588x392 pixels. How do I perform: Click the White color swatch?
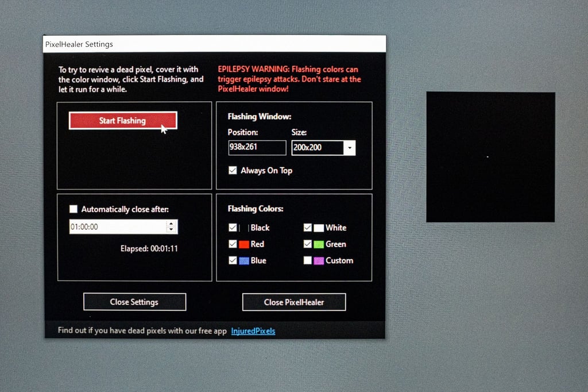[319, 228]
